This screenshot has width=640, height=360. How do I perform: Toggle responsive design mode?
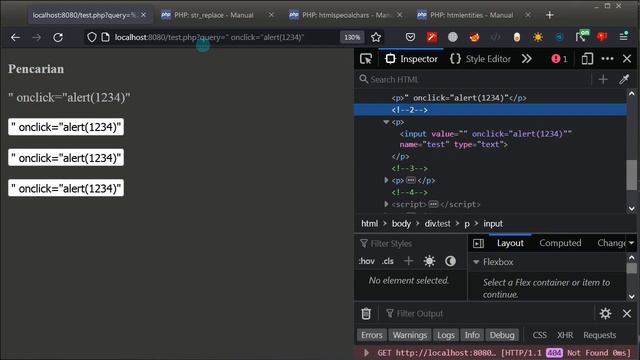tap(587, 59)
